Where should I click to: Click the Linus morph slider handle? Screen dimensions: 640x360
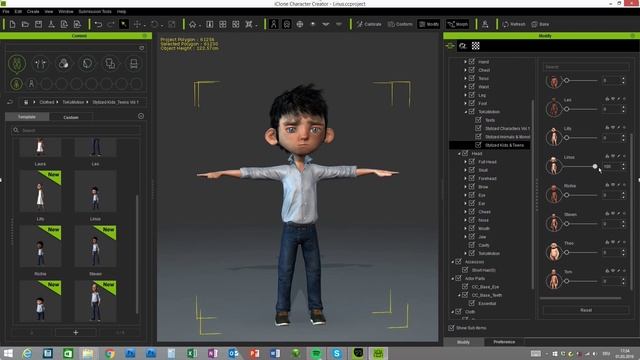[595, 166]
